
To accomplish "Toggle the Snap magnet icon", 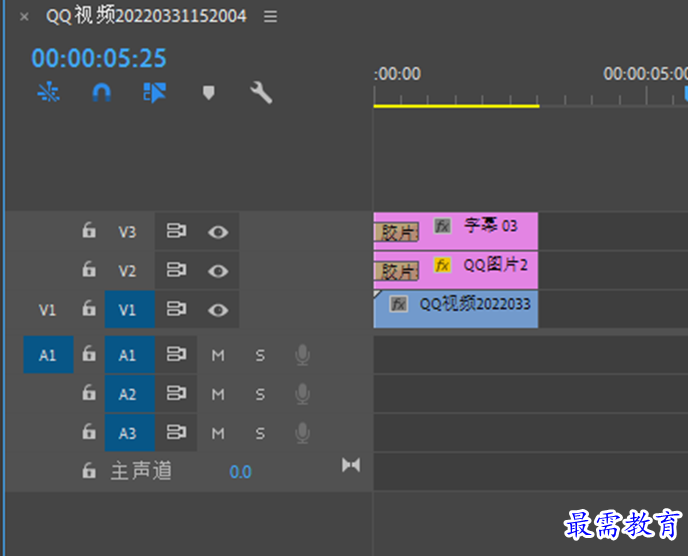I will coord(102,93).
